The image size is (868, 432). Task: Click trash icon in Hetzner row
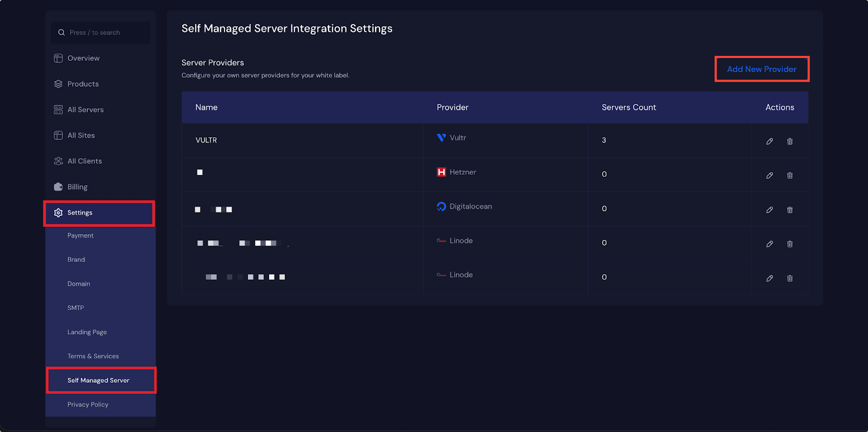point(790,176)
